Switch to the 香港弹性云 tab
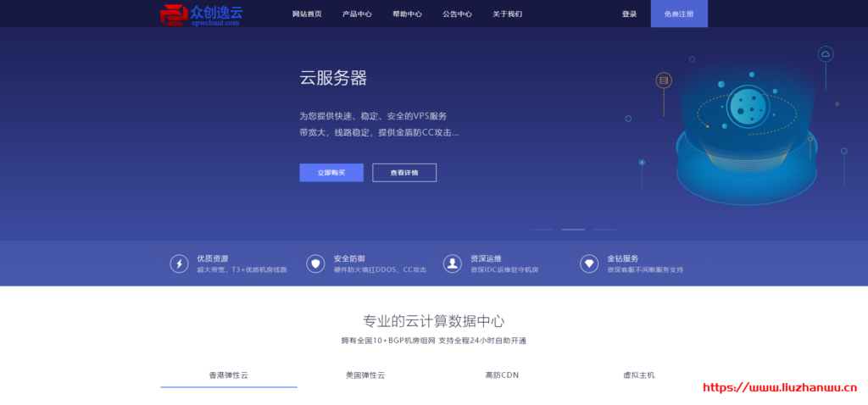The image size is (868, 405). click(x=229, y=375)
